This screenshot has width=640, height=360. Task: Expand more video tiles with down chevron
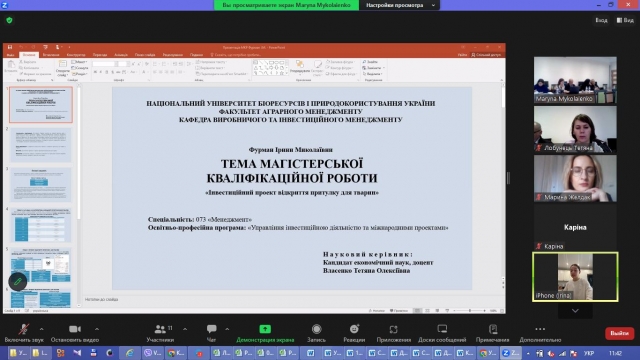pos(575,311)
